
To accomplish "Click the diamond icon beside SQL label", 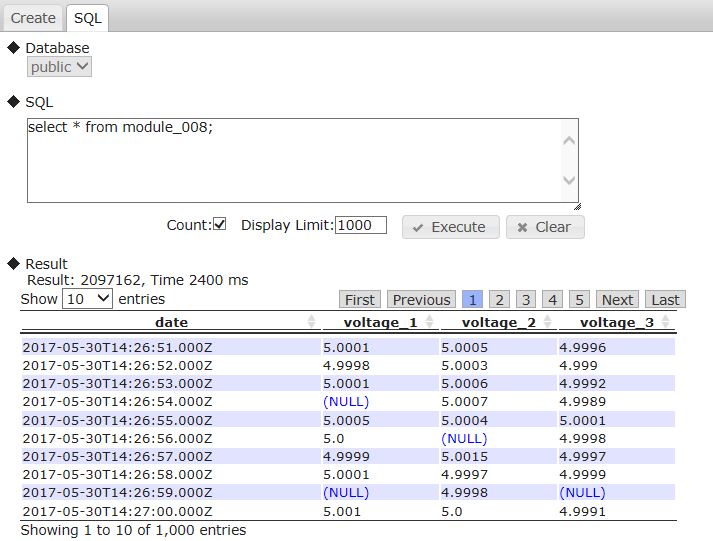I will click(14, 102).
